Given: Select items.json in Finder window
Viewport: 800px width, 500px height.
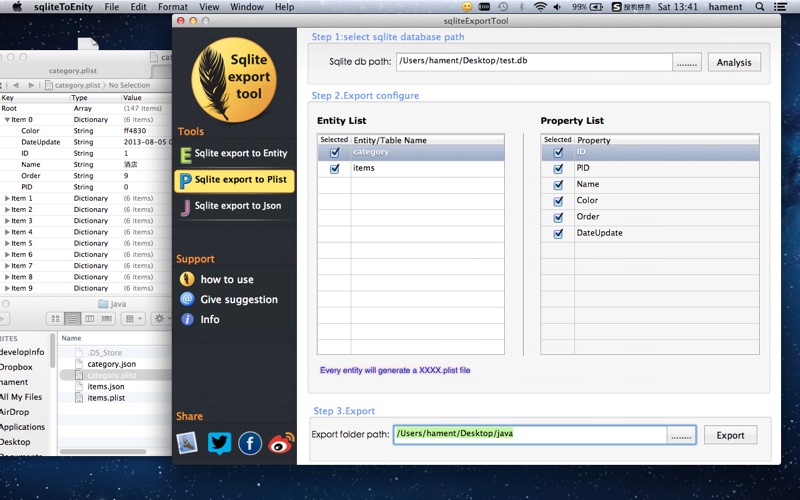Looking at the screenshot, I should coord(106,386).
